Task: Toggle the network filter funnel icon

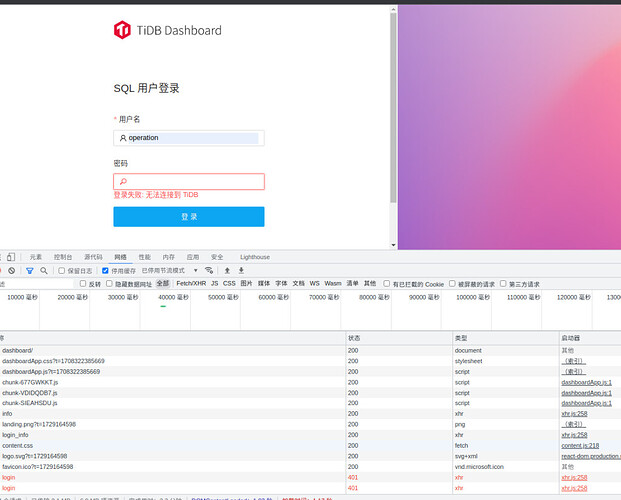Action: pos(30,271)
